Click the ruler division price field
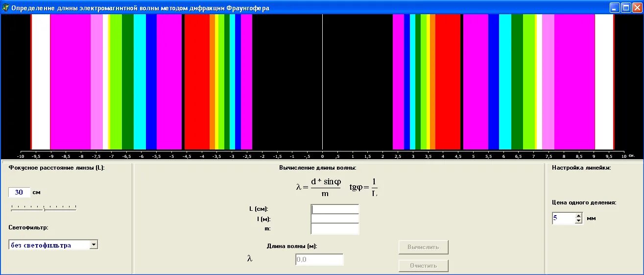 point(563,219)
